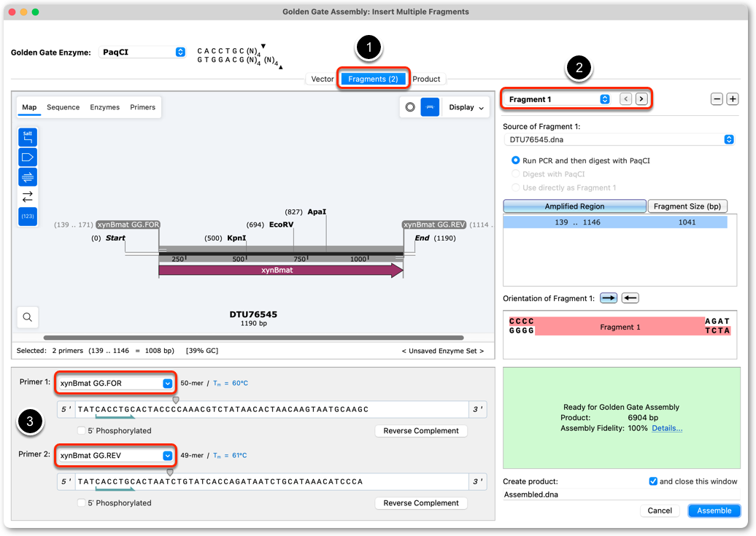The image size is (756, 536).
Task: Click Amplified Region column header
Action: tap(574, 206)
